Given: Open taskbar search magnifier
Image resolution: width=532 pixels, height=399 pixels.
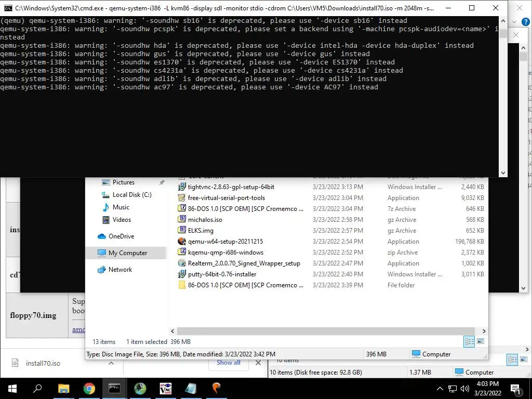Looking at the screenshot, I should coord(37,389).
